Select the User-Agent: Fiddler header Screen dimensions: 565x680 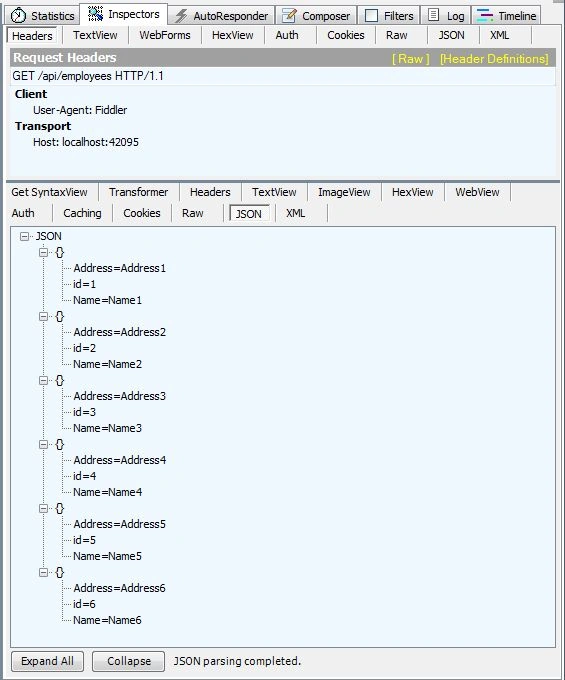coord(80,110)
